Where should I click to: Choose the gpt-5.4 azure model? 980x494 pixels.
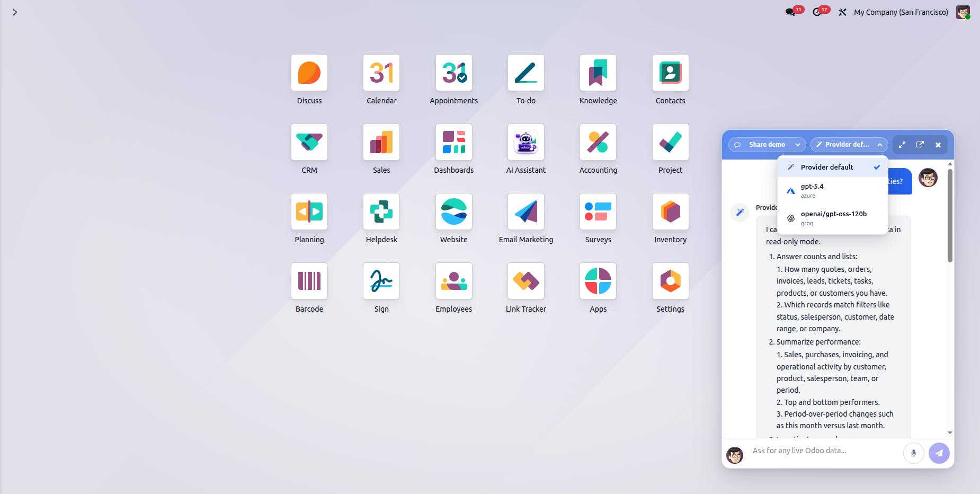[x=833, y=191]
